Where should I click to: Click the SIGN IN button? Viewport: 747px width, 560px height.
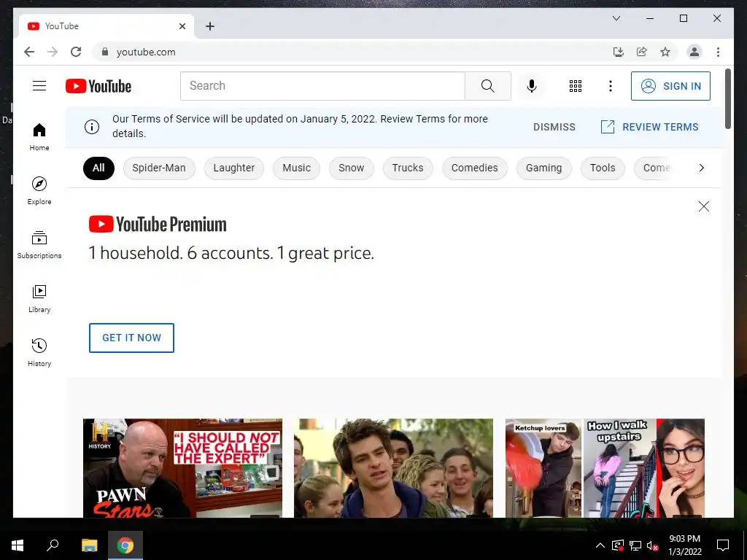[x=670, y=86]
